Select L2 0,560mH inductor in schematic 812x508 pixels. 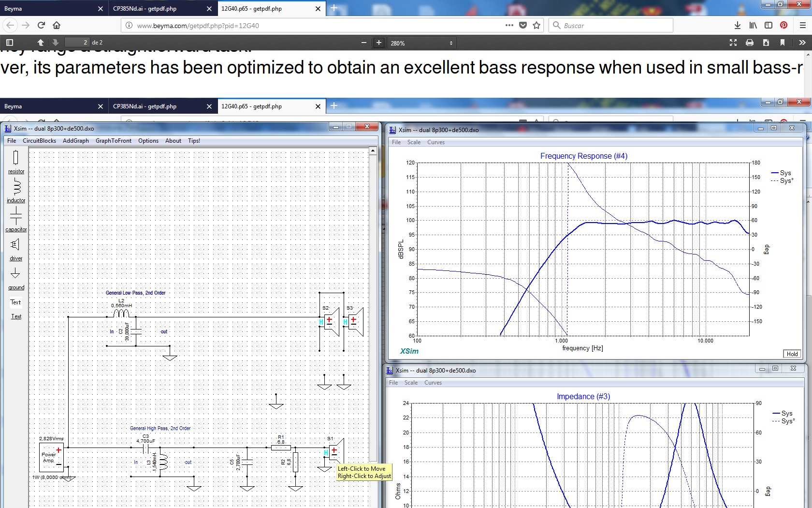coord(121,313)
